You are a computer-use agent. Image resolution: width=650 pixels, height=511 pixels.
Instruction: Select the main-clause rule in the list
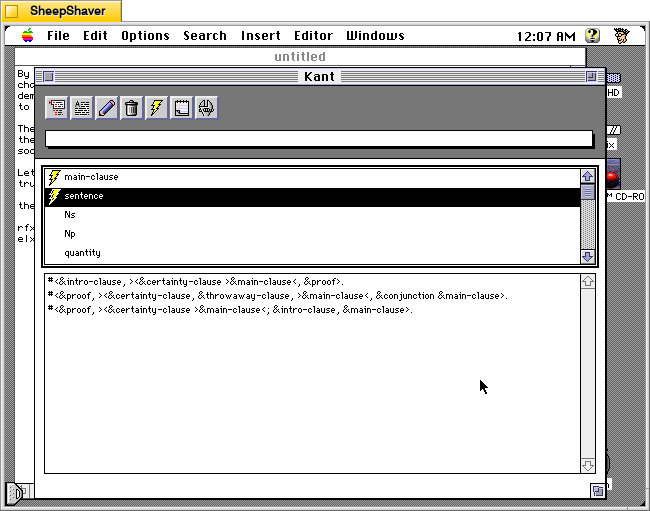coord(312,177)
